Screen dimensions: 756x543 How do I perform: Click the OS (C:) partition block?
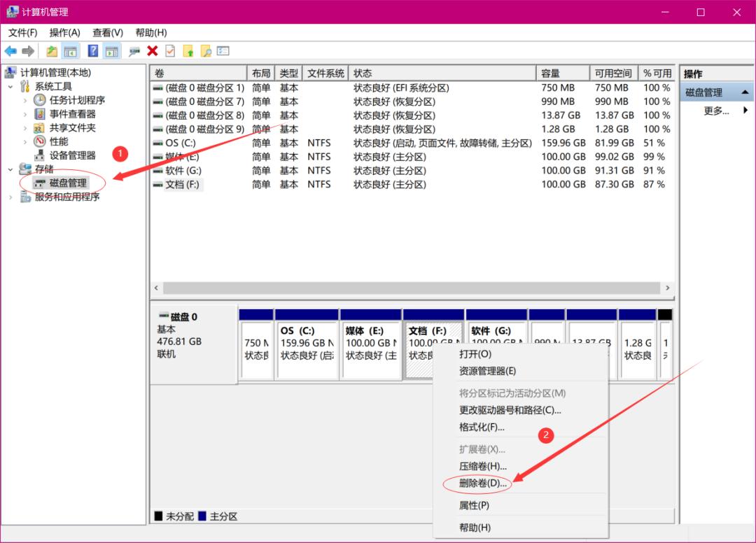coord(307,343)
